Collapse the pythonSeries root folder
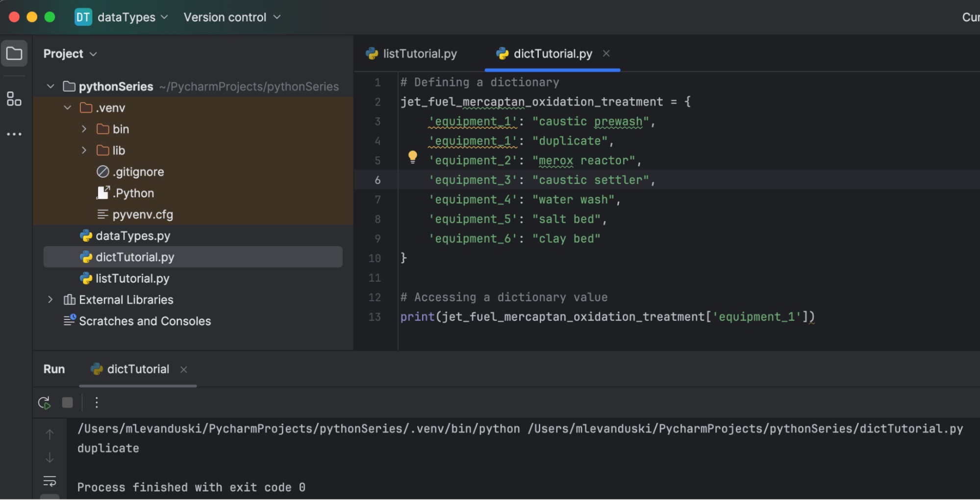980x500 pixels. point(50,86)
